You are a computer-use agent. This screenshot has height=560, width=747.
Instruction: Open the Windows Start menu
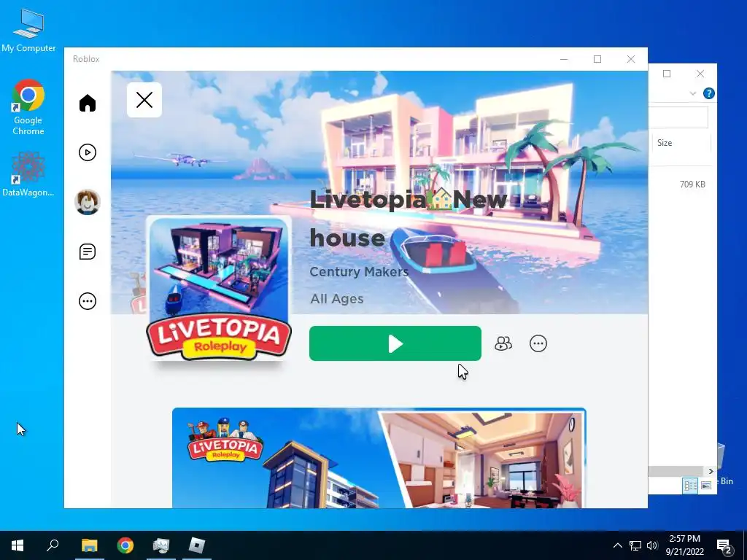tap(18, 545)
